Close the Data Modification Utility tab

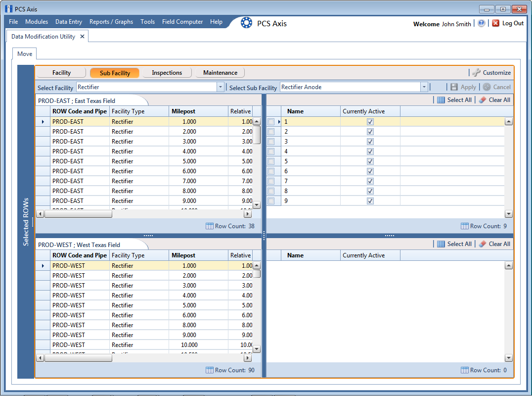(x=82, y=36)
